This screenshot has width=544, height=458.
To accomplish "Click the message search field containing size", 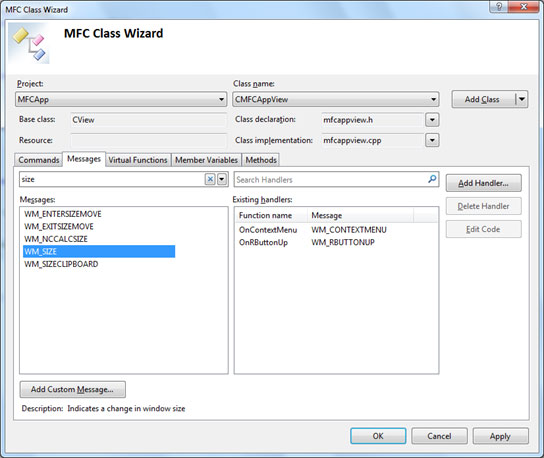I will point(112,179).
